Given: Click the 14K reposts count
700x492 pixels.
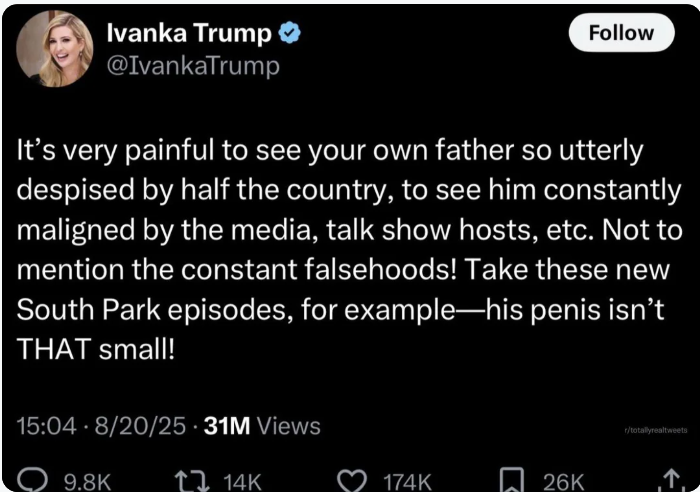Looking at the screenshot, I should pos(242,483).
